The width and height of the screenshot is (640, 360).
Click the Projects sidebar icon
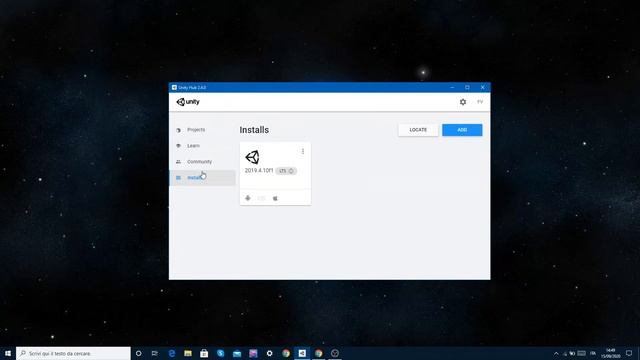click(x=178, y=130)
